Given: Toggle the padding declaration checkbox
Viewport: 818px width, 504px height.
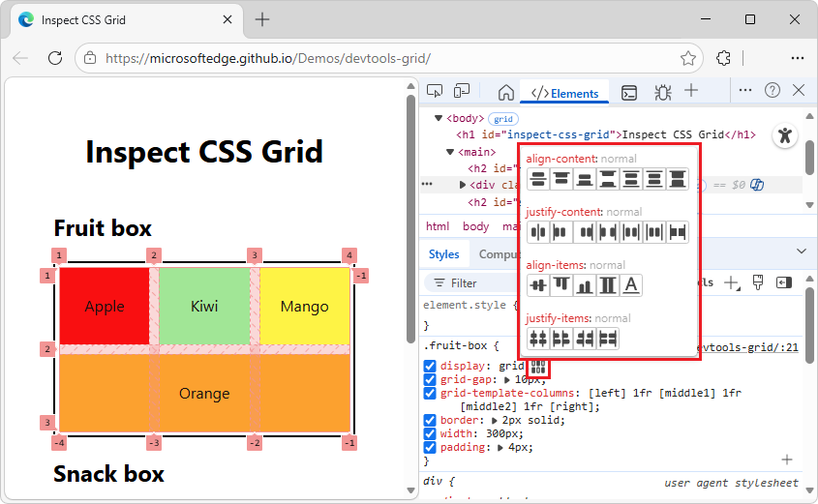Looking at the screenshot, I should tap(430, 448).
